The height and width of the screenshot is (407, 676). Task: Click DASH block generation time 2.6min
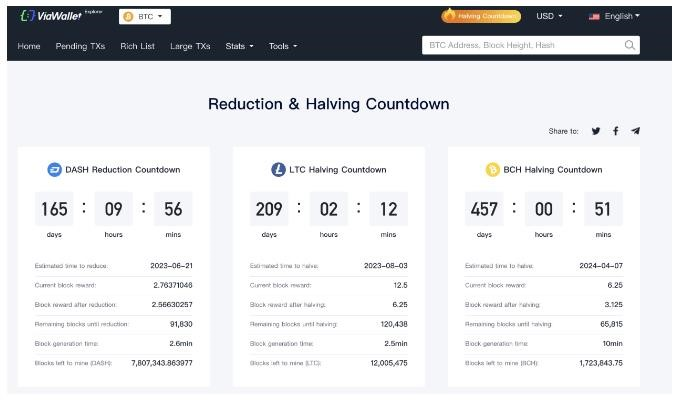[181, 343]
